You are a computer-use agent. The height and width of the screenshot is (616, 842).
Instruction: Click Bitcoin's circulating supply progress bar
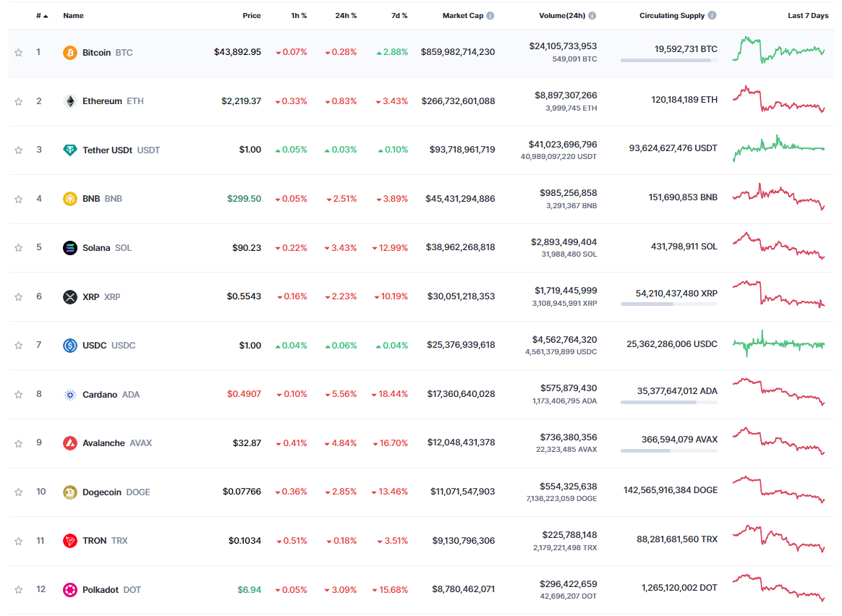pyautogui.click(x=669, y=61)
